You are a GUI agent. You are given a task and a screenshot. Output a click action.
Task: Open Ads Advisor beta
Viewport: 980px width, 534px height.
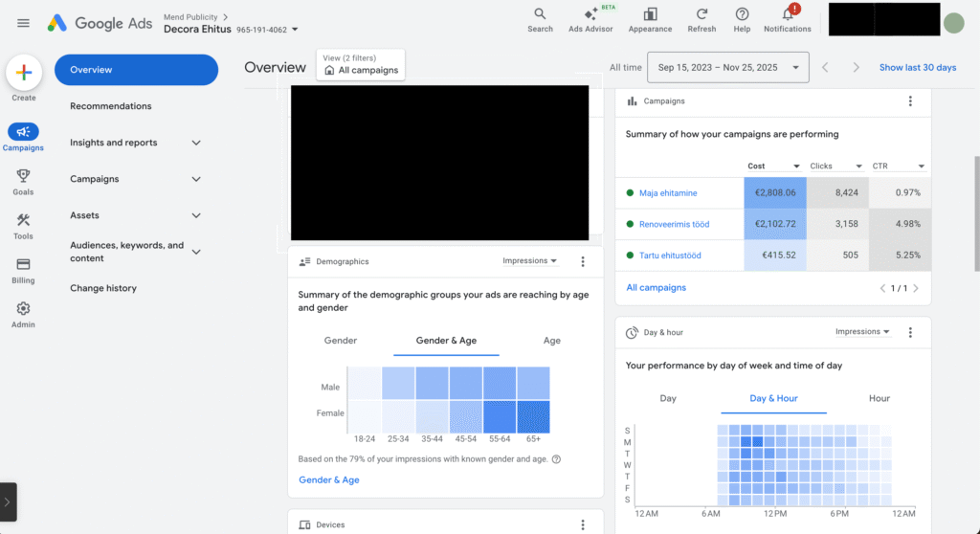click(590, 14)
